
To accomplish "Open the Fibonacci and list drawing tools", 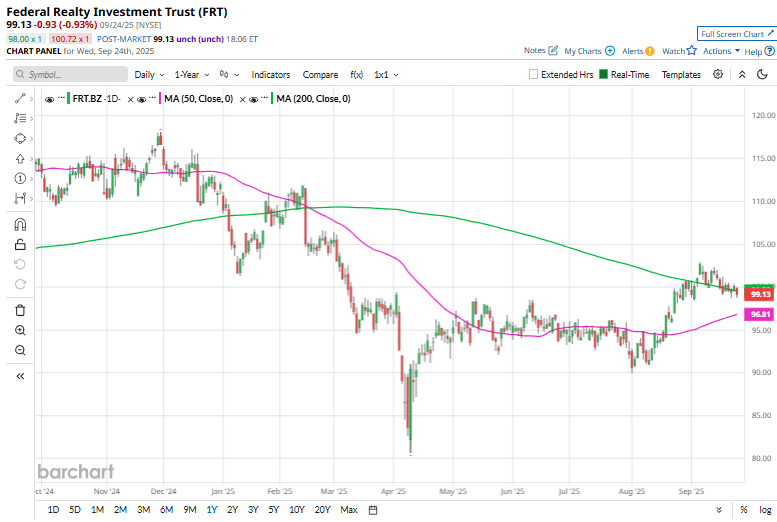I will (20, 118).
